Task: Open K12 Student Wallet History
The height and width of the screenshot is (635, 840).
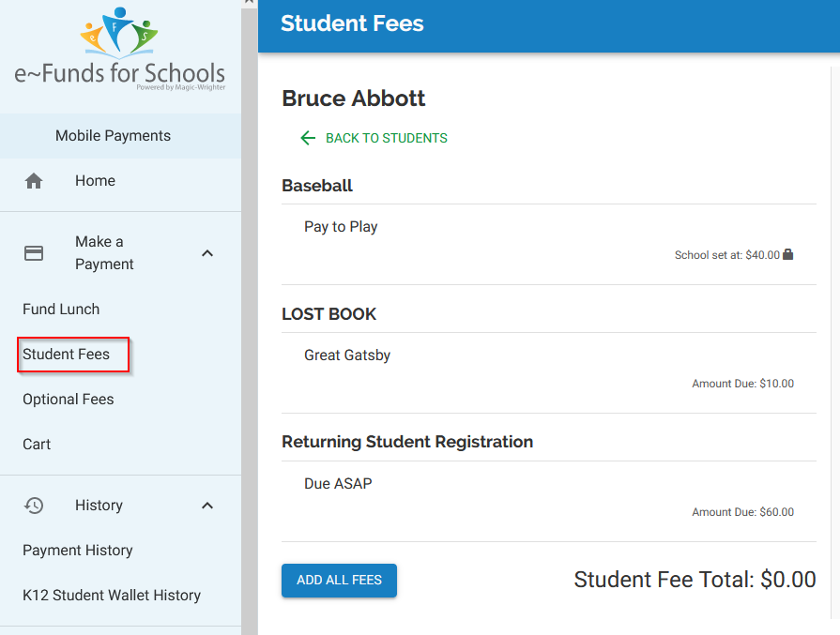Action: tap(112, 596)
